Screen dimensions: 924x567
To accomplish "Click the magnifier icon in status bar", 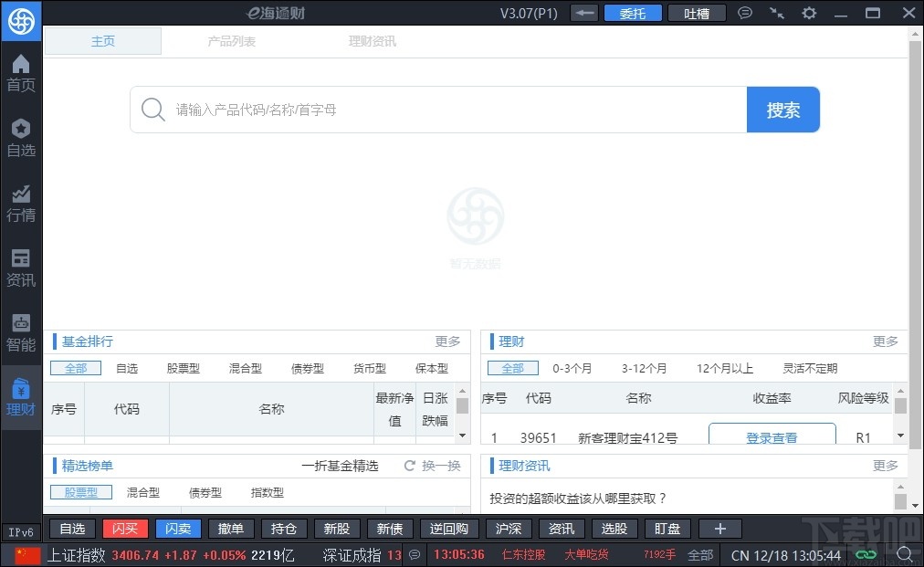I will coord(905,554).
